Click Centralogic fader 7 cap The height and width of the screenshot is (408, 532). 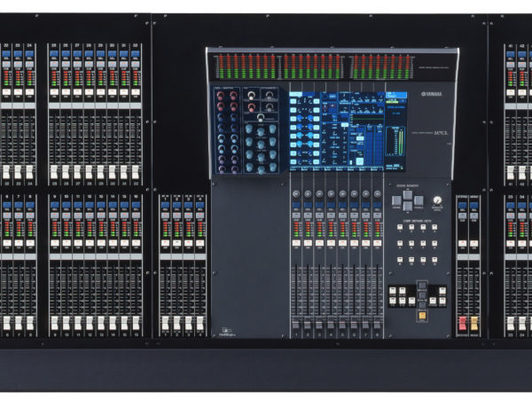(365, 325)
